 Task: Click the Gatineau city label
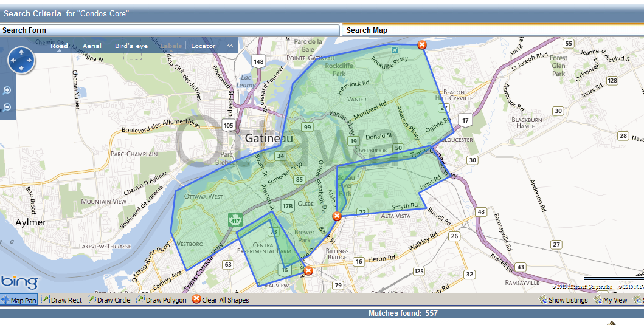[269, 139]
